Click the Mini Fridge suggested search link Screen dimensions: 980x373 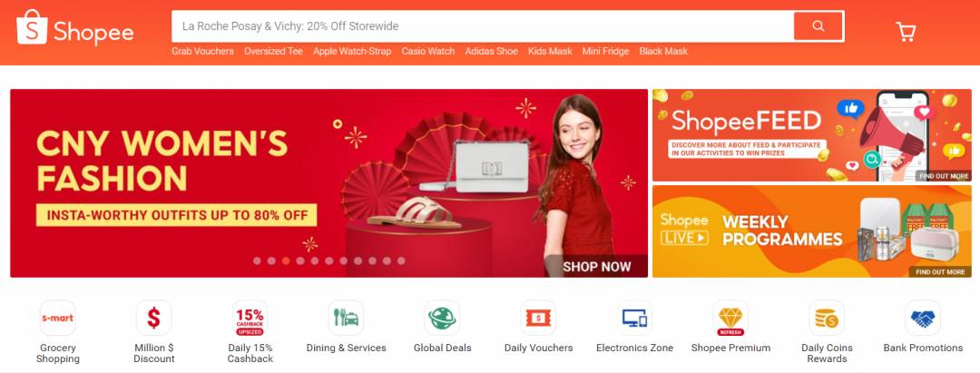pyautogui.click(x=605, y=51)
